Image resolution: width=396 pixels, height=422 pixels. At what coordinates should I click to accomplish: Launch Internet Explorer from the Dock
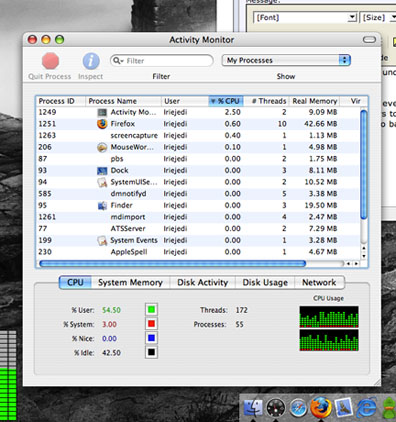367,407
